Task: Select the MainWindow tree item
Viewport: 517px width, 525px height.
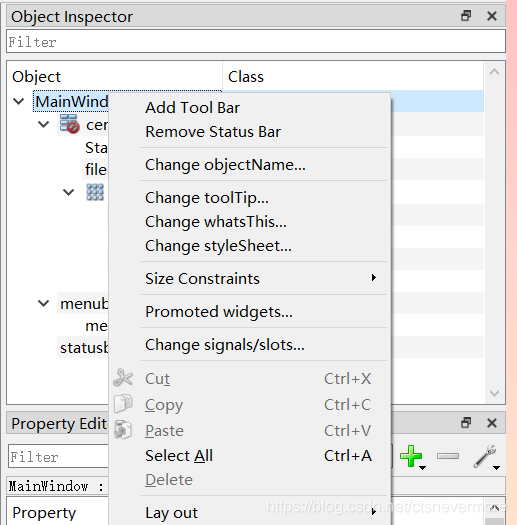Action: (71, 101)
